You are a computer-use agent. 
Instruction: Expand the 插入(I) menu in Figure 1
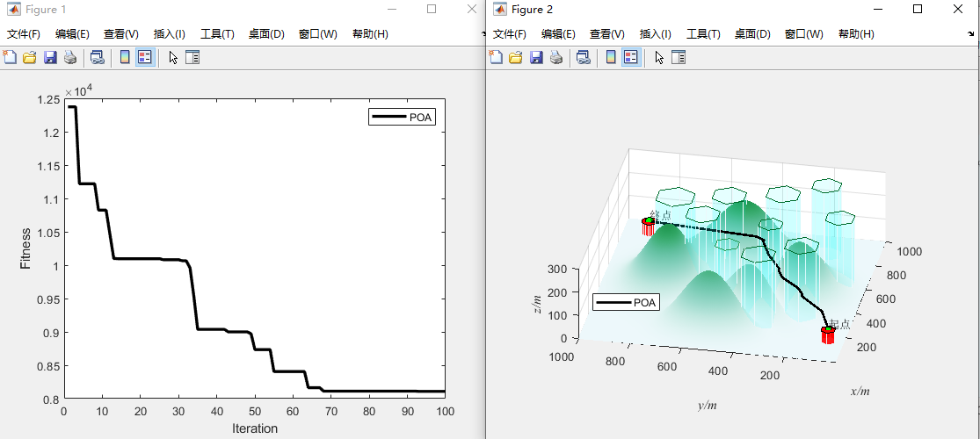coord(169,34)
